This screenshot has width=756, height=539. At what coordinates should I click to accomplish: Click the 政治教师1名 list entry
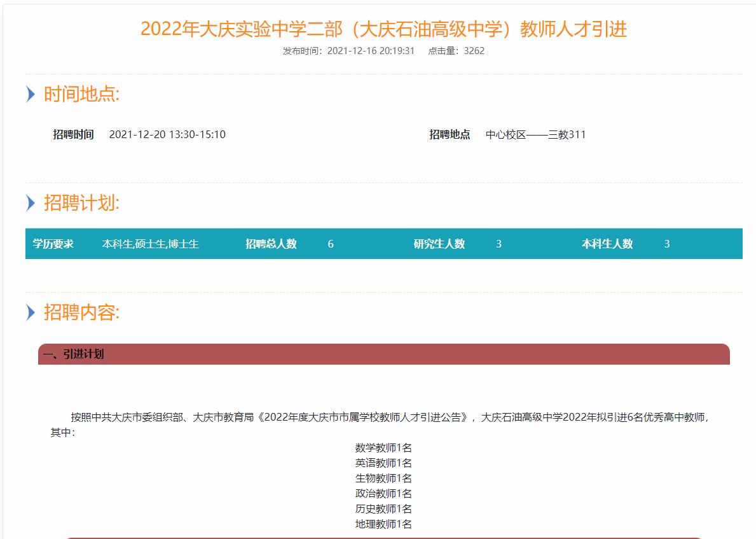coord(383,494)
